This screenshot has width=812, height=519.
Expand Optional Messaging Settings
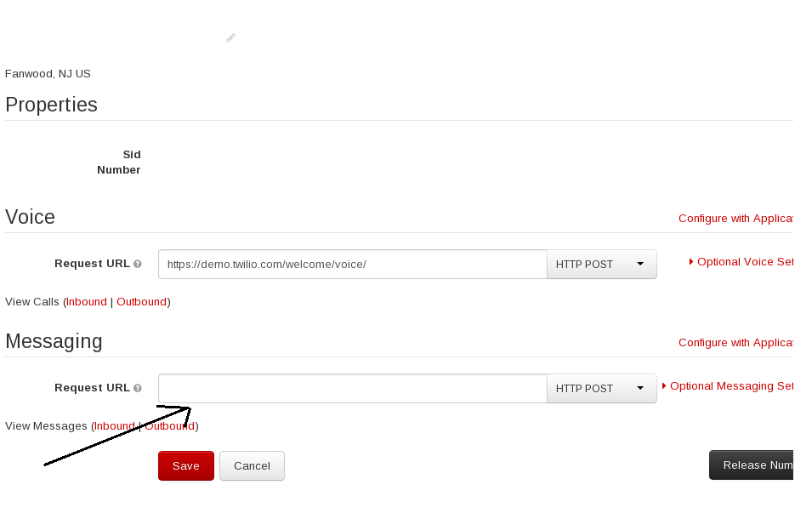pyautogui.click(x=728, y=386)
